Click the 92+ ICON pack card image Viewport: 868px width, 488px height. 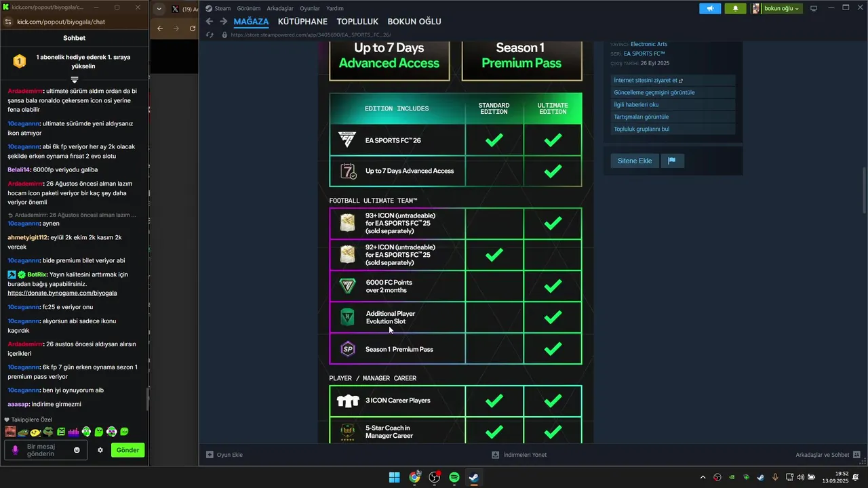click(347, 254)
